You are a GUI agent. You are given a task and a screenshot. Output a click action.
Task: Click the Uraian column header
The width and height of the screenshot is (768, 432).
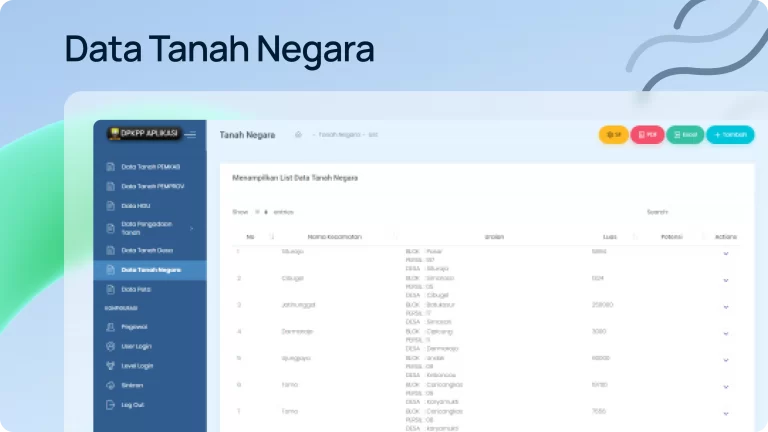point(494,237)
